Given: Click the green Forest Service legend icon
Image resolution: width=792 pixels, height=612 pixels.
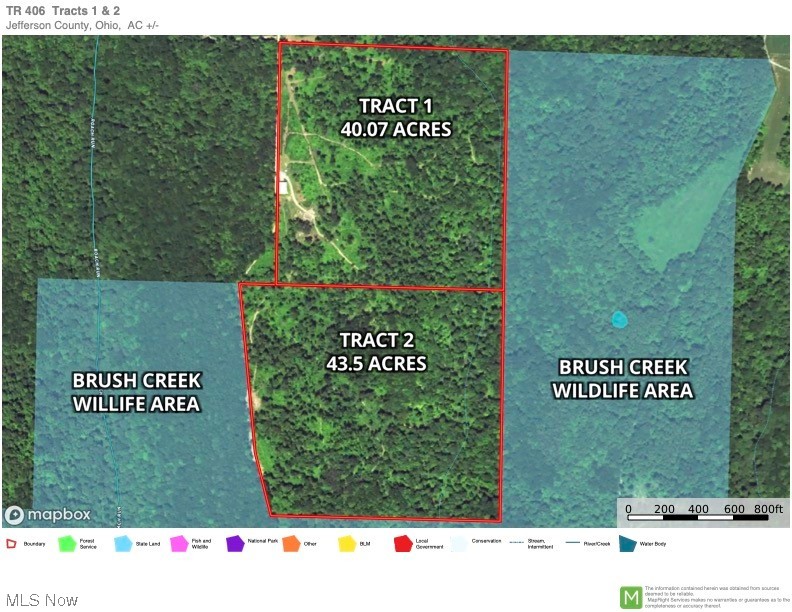Looking at the screenshot, I should click(x=67, y=544).
